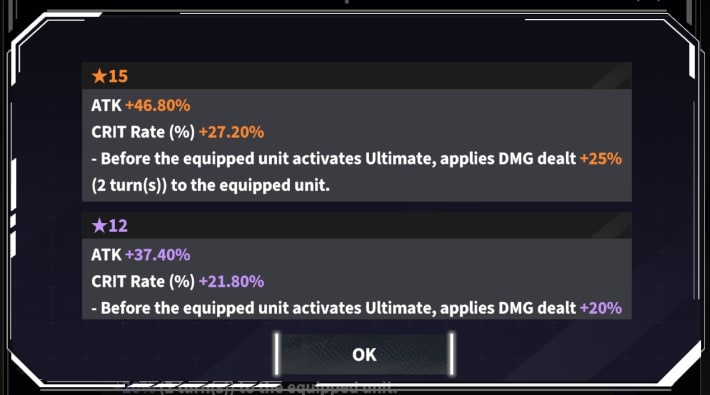Image resolution: width=710 pixels, height=395 pixels.
Task: Click the orange CRIT Rate +27.20% value
Action: point(231,132)
